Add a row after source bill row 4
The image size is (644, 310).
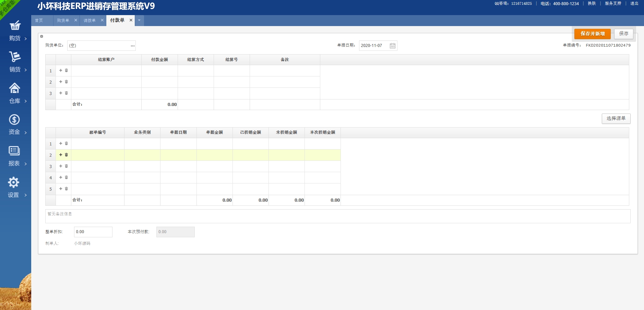pos(61,177)
